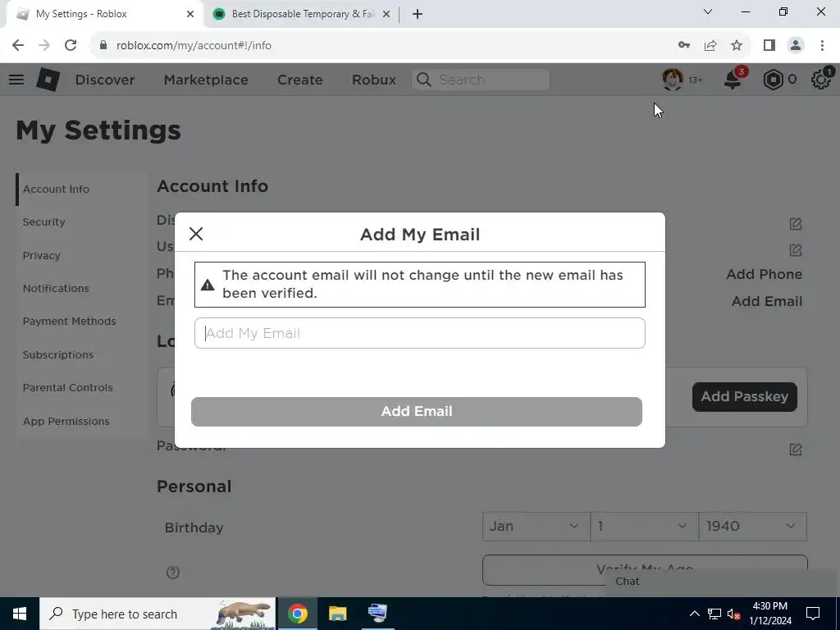Open the Roblox hamburger navigation menu
Image resolution: width=840 pixels, height=630 pixels.
pos(16,80)
